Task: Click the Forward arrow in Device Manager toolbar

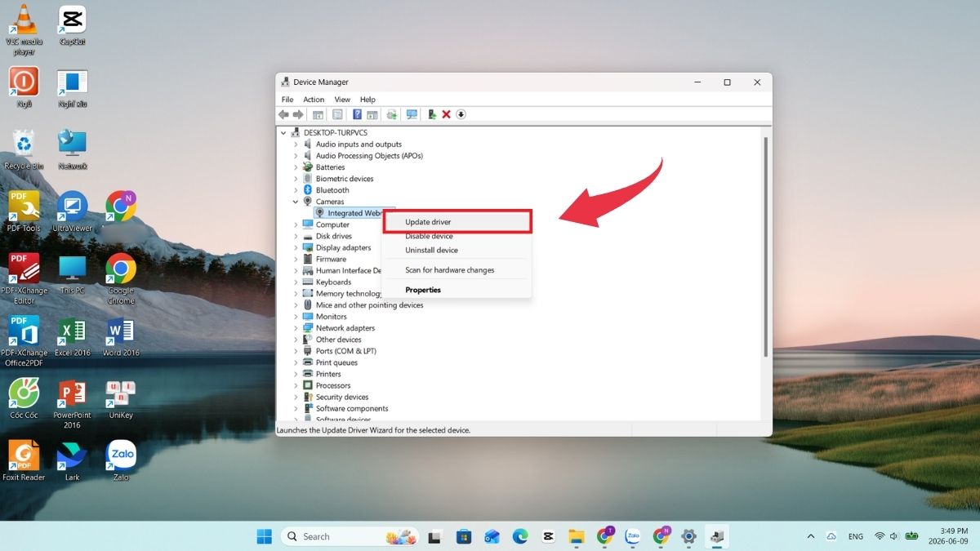Action: (298, 114)
